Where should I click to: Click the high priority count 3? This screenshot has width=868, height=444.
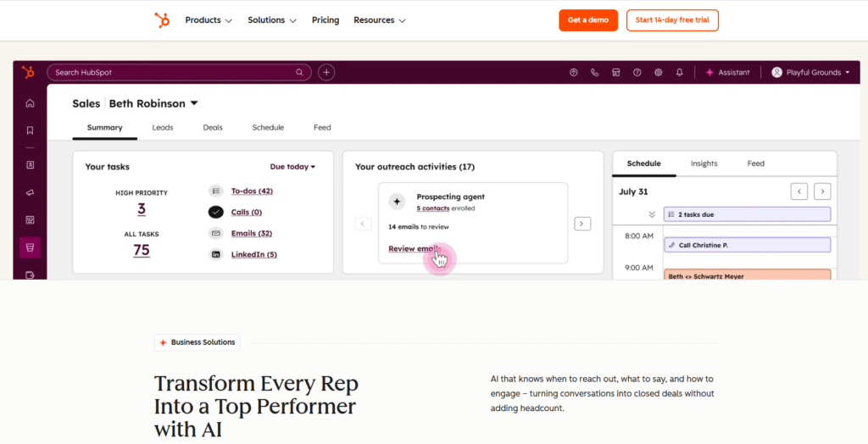[142, 208]
